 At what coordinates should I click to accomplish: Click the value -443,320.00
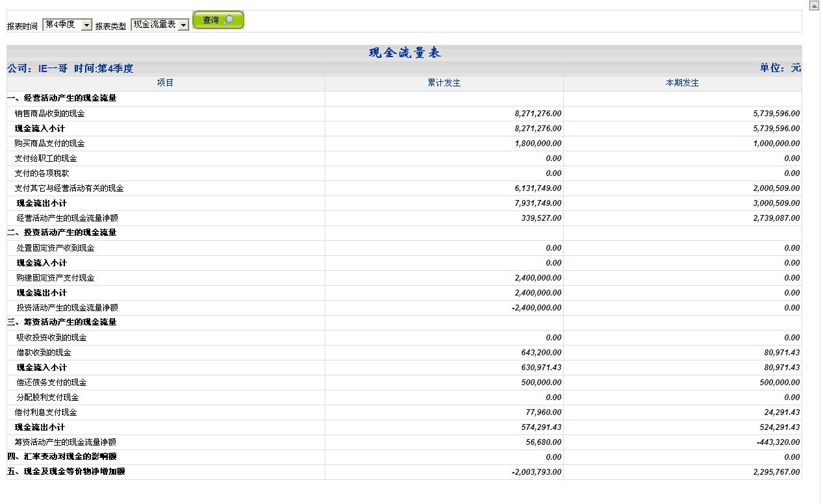coord(778,442)
